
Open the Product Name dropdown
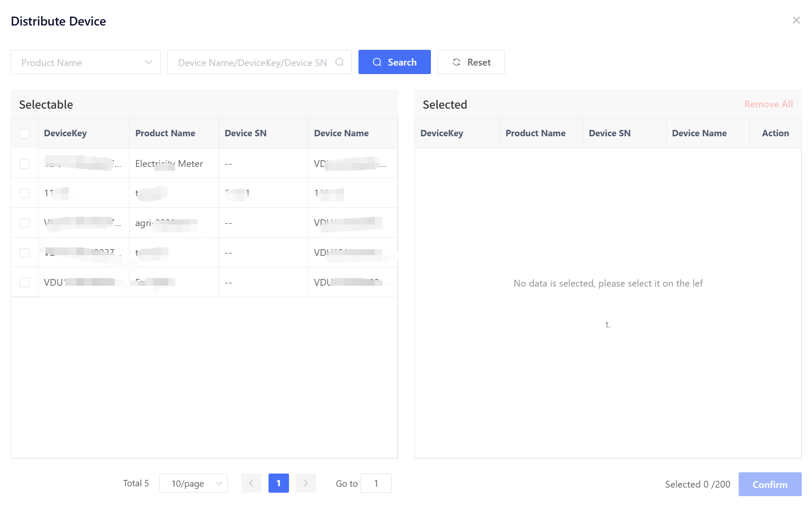(x=86, y=62)
